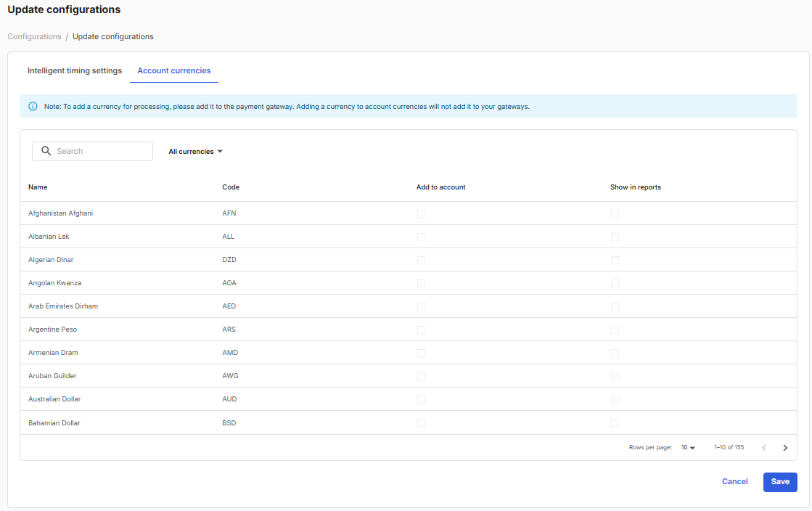Check Add to account for Australian Dollar
This screenshot has width=812, height=511.
[x=421, y=399]
